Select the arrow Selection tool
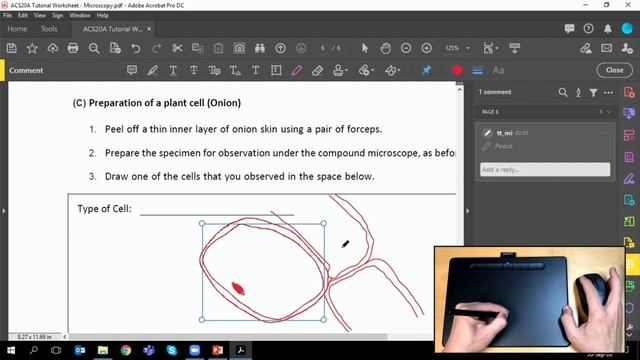This screenshot has width=640, height=360. click(364, 48)
